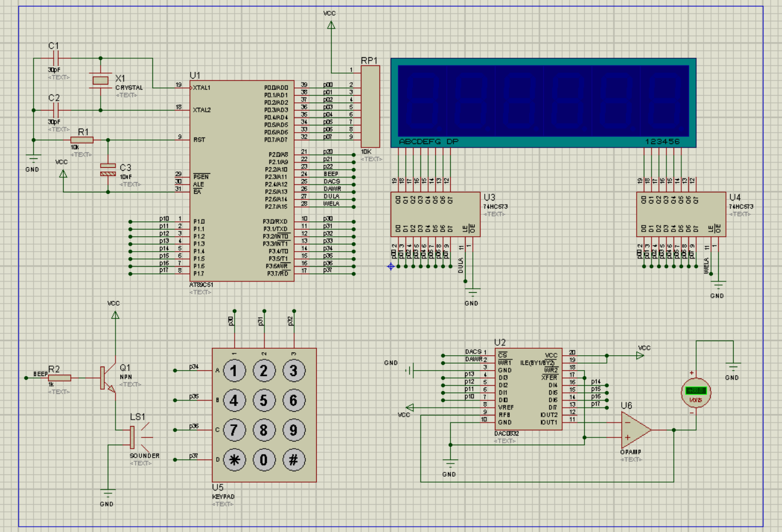
Task: Click the ABCDEFG DP segment label
Action: click(x=429, y=142)
